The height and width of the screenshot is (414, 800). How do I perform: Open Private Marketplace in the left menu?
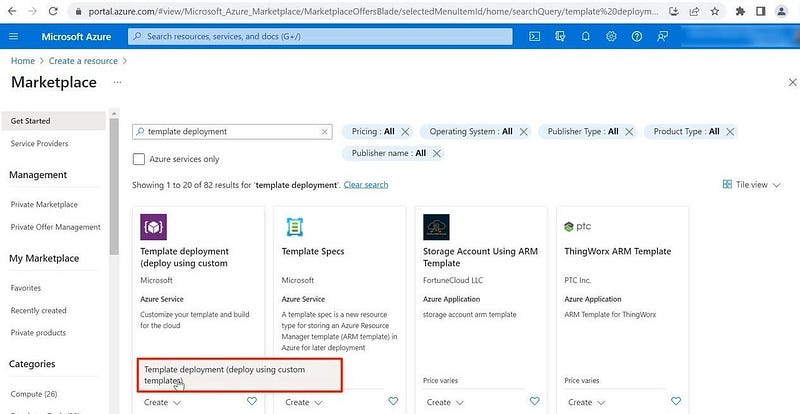[44, 204]
